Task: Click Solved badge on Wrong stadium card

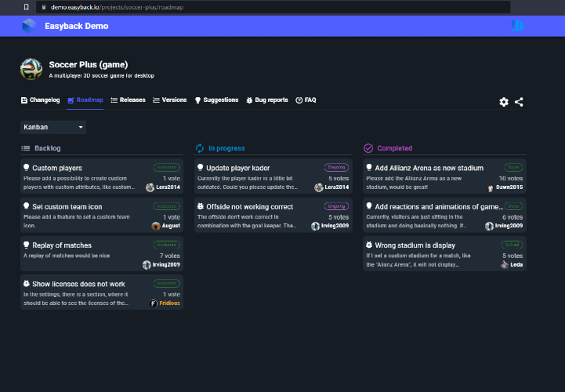Action: click(512, 245)
